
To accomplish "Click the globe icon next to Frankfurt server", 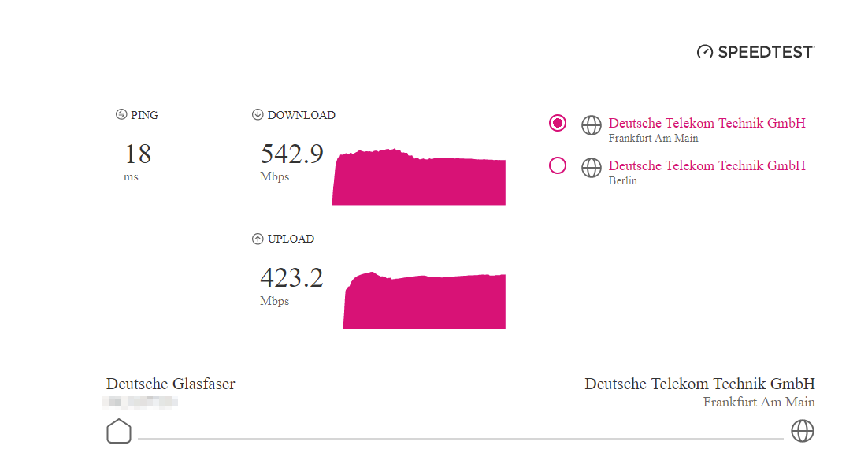I will (592, 125).
